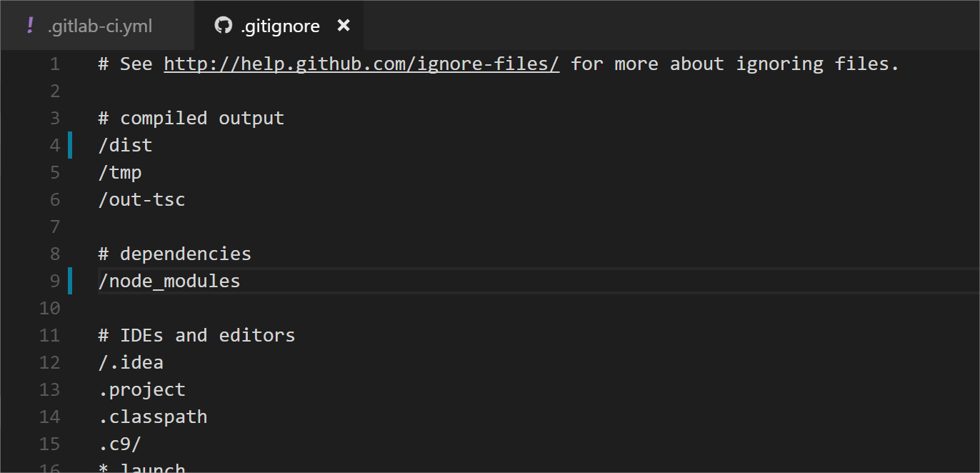This screenshot has width=980, height=473.
Task: Select the .gitignore tab
Action: (280, 26)
